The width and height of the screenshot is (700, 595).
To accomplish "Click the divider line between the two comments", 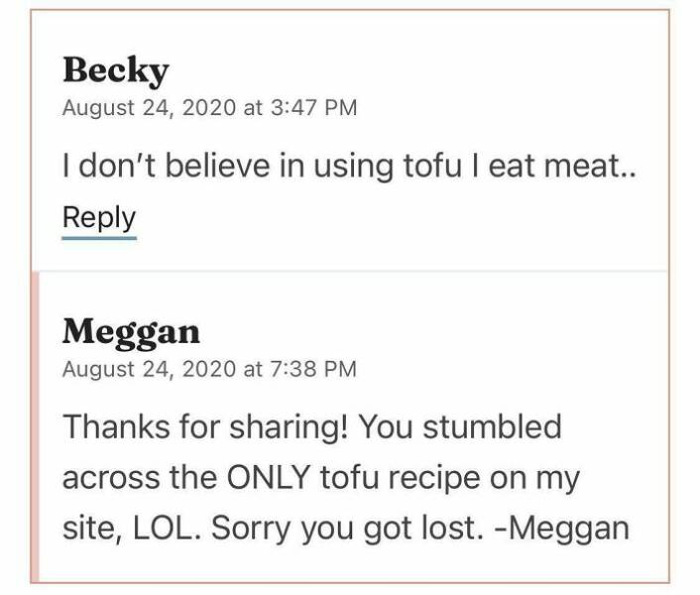I will 349,271.
